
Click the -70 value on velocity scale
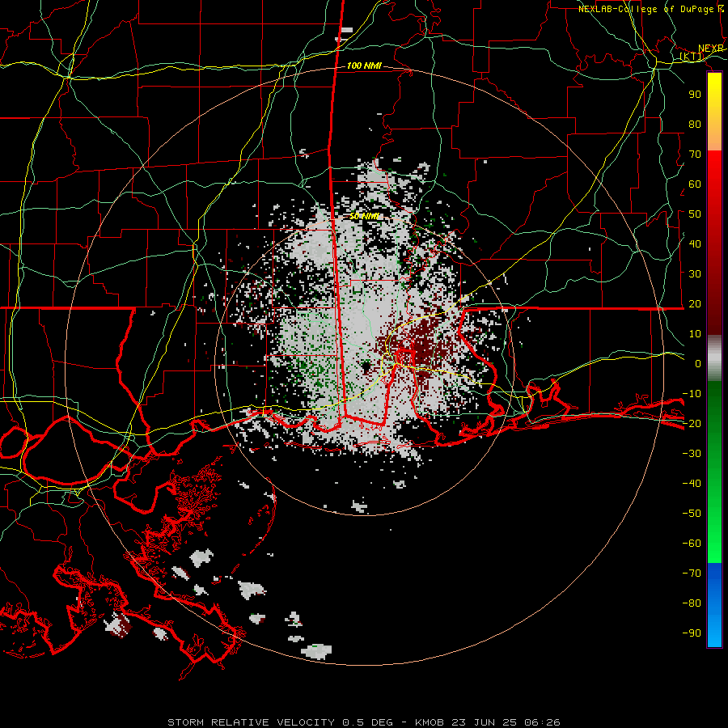click(692, 574)
